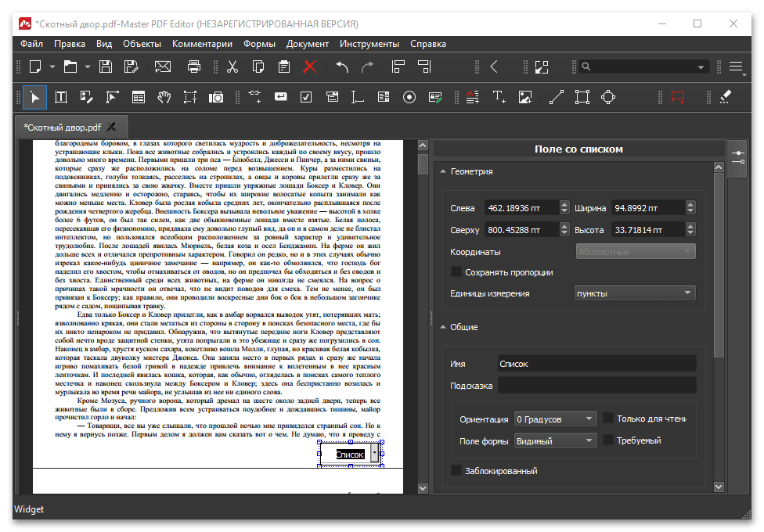The image size is (764, 532).
Task: Check the Требуемый option
Action: click(x=608, y=440)
